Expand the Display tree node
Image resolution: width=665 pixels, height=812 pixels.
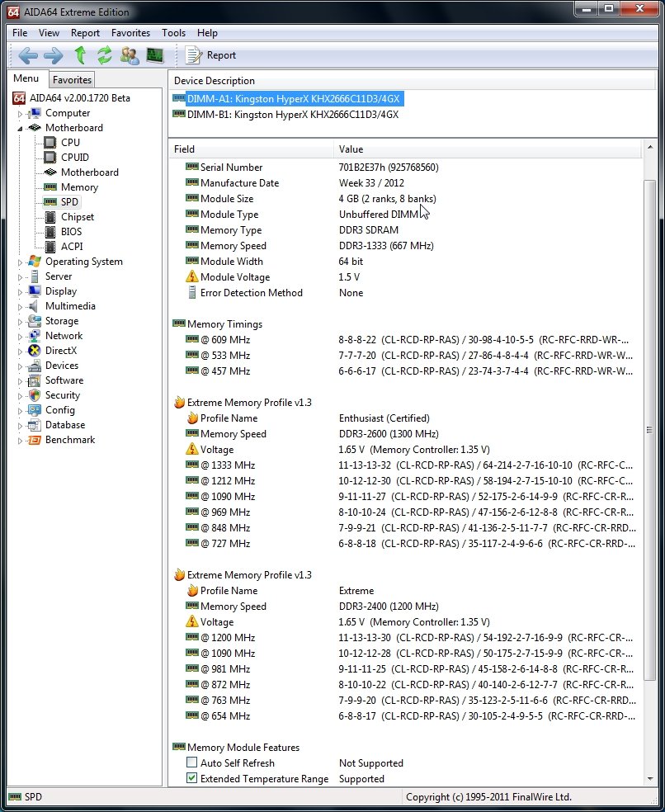tap(20, 291)
